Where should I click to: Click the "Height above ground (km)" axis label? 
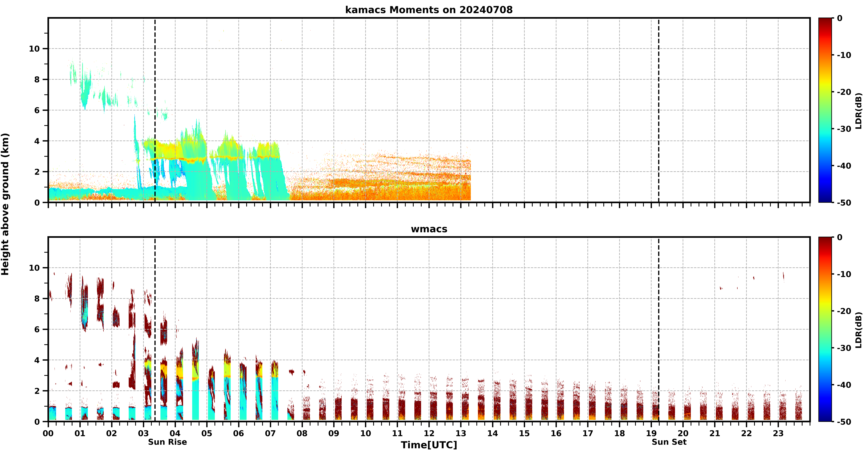[x=5, y=204]
